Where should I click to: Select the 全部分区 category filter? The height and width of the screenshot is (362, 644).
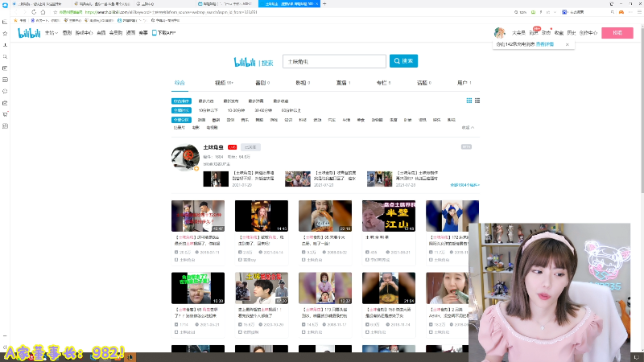[x=181, y=120]
